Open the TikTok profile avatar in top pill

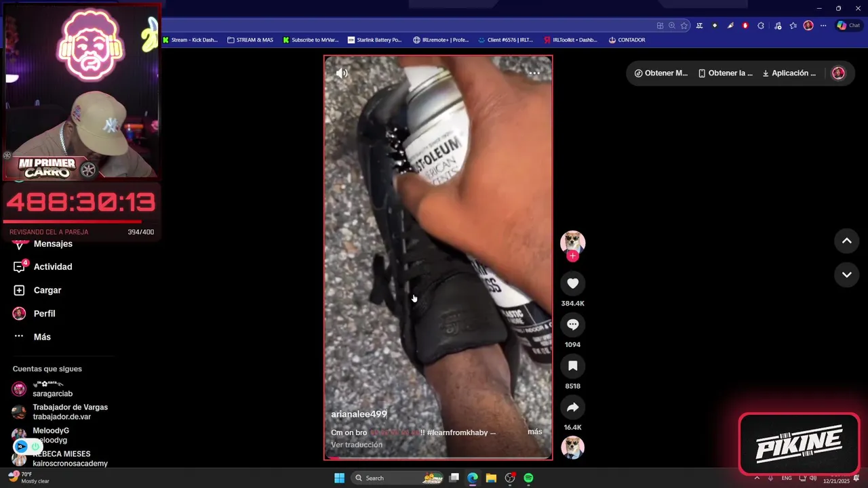[x=839, y=73]
